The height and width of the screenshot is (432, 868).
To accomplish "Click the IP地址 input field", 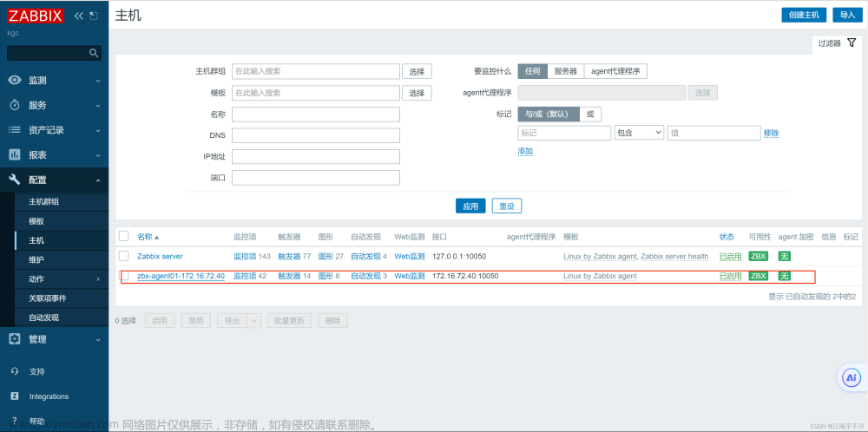I will (316, 156).
